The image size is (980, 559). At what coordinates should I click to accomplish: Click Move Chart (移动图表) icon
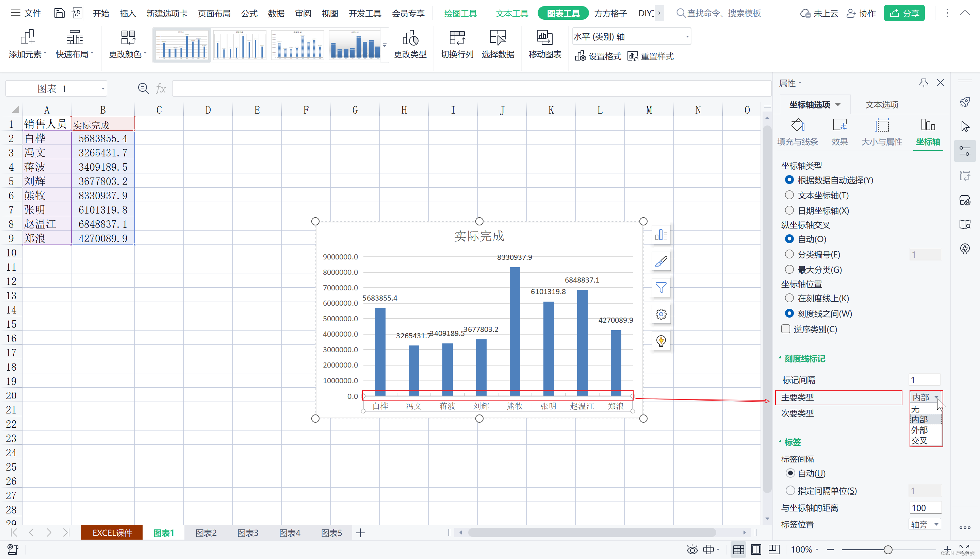tap(545, 38)
